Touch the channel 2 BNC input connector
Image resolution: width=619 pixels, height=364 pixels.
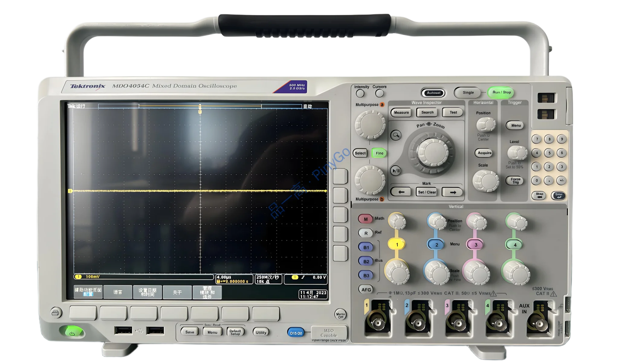(x=418, y=324)
